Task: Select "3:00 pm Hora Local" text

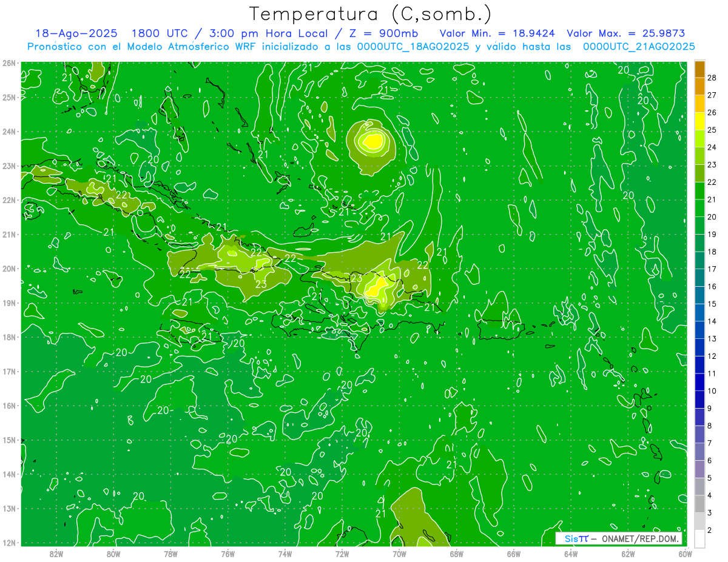Action: 268,33
